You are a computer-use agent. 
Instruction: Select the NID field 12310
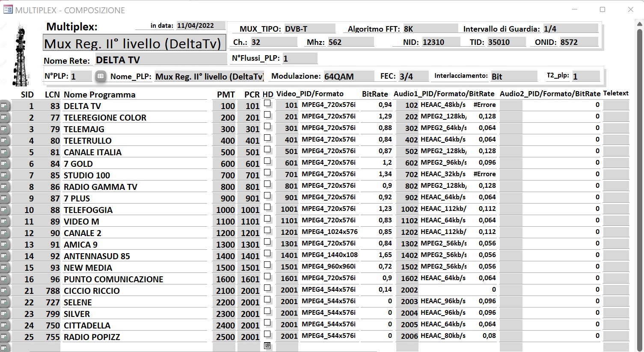coord(441,42)
